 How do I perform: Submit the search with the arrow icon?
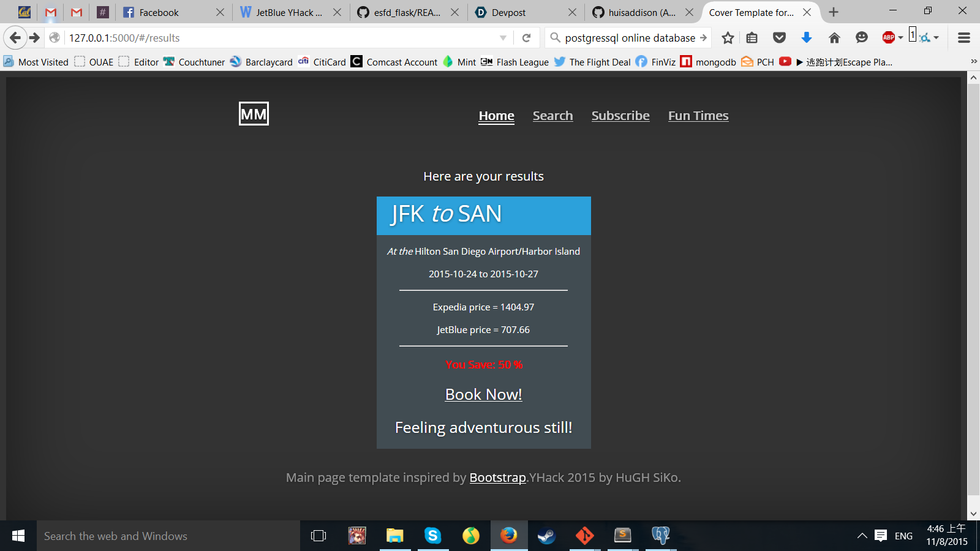(703, 38)
